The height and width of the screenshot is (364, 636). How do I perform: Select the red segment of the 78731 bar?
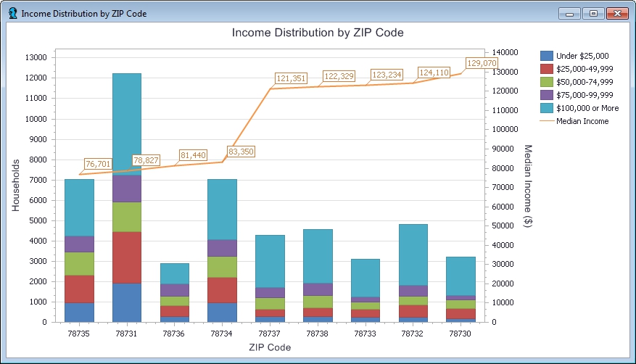tap(127, 257)
